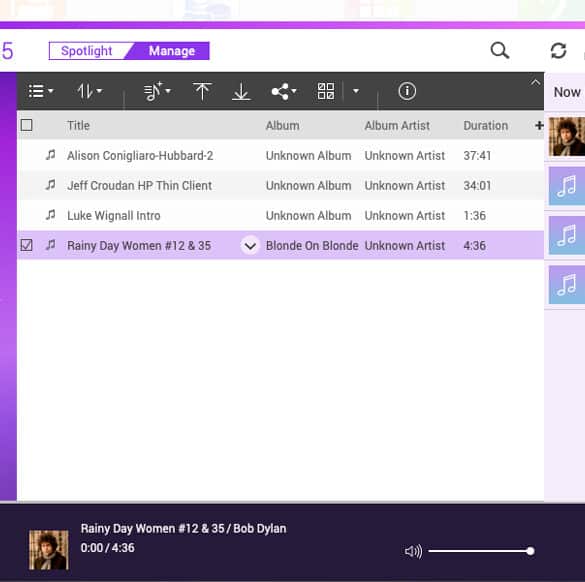The image size is (585, 582).
Task: Expand the chevron beside Rainy Day Women title
Action: pos(250,245)
